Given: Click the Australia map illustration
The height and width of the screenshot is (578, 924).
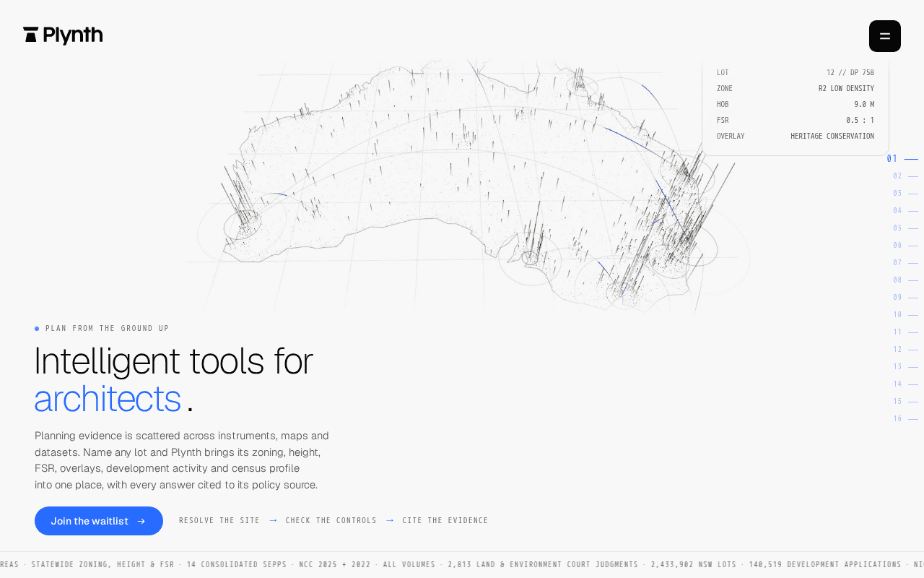Looking at the screenshot, I should pyautogui.click(x=469, y=188).
